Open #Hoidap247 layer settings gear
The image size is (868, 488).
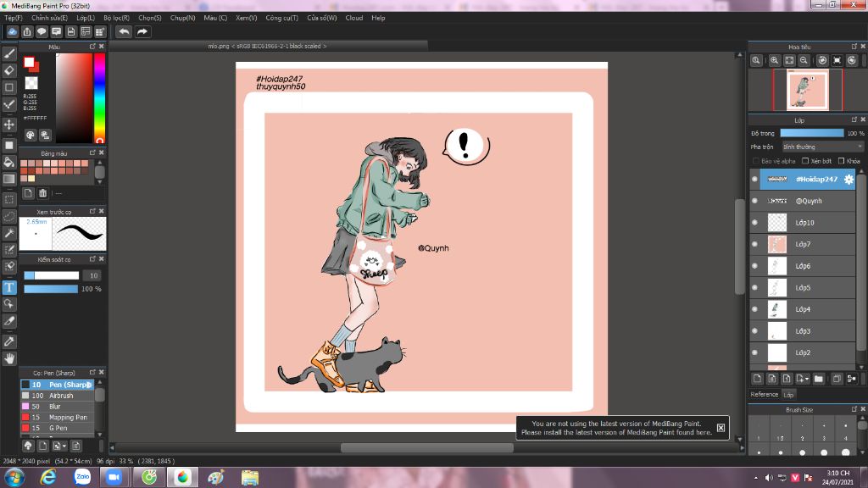coord(848,180)
